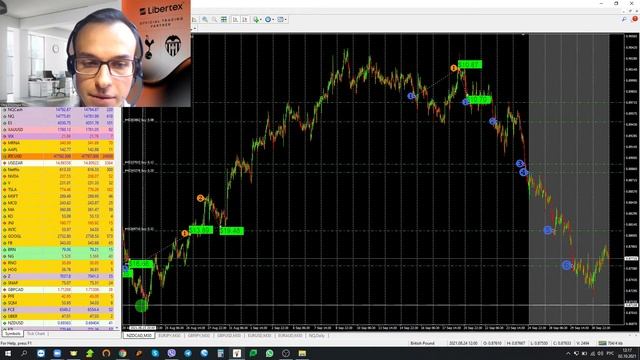Open Viber from the taskbar
640x360 pixels.
(x=171, y=353)
